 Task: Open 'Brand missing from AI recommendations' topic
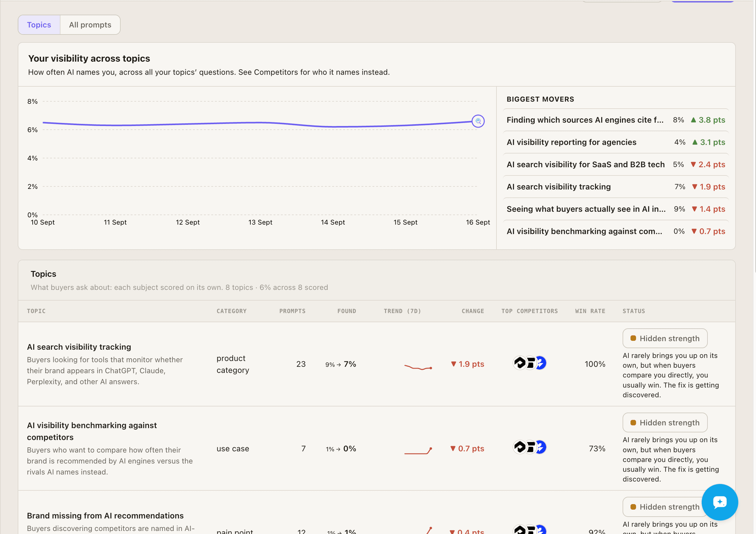click(x=105, y=516)
